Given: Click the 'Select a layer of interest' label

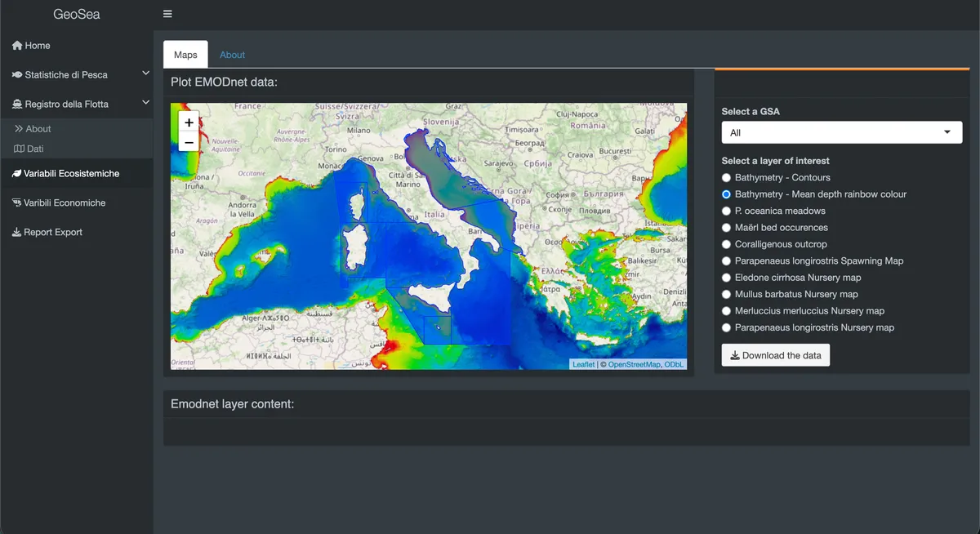Looking at the screenshot, I should (x=775, y=161).
